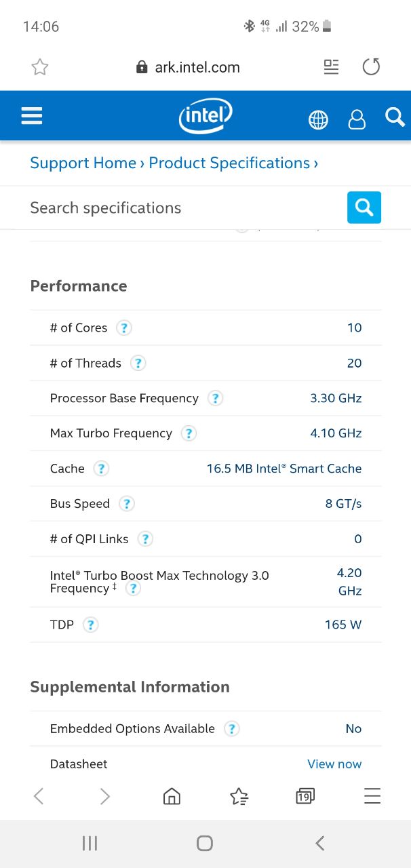Open browser bookmarks list icon
This screenshot has width=411, height=868.
click(x=239, y=796)
